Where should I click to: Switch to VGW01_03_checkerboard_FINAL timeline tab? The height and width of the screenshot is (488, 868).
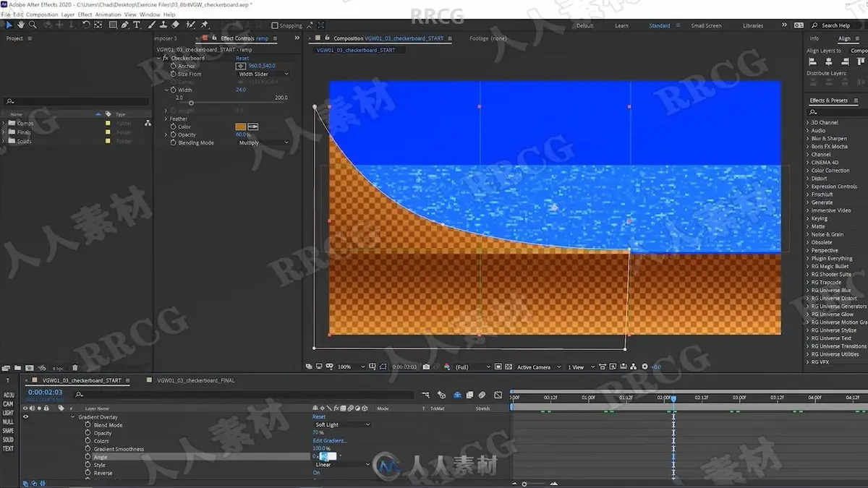click(195, 380)
